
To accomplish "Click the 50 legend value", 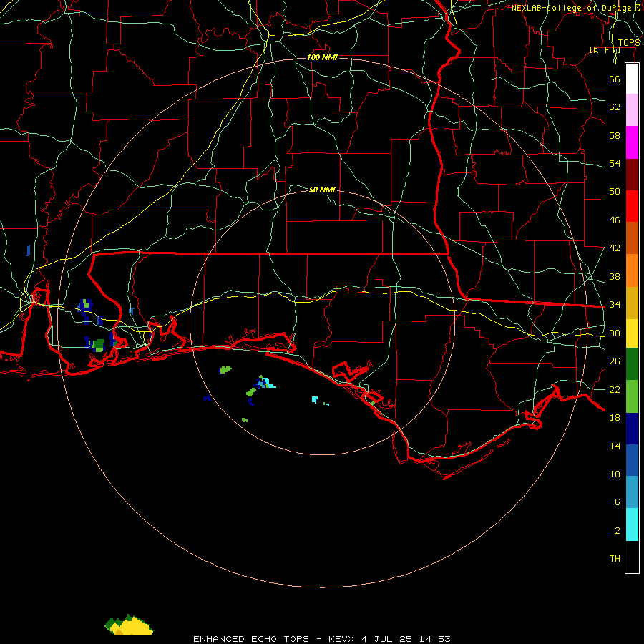I will pos(615,192).
